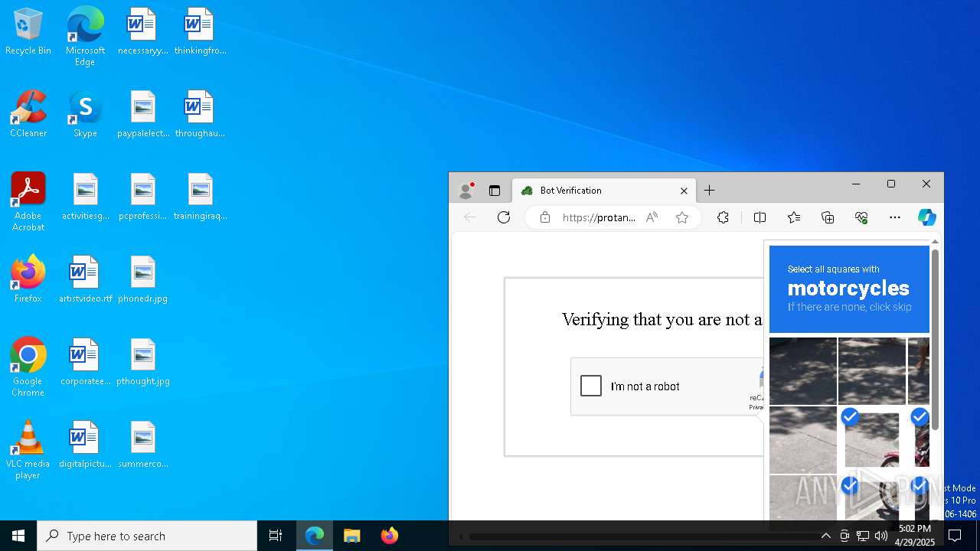The image size is (980, 551).
Task: Check the I'm not a robot box
Action: pyautogui.click(x=591, y=386)
